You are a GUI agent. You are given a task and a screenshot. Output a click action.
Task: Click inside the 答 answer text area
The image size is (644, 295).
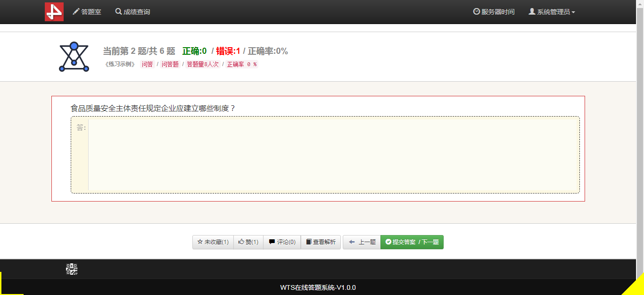333,155
